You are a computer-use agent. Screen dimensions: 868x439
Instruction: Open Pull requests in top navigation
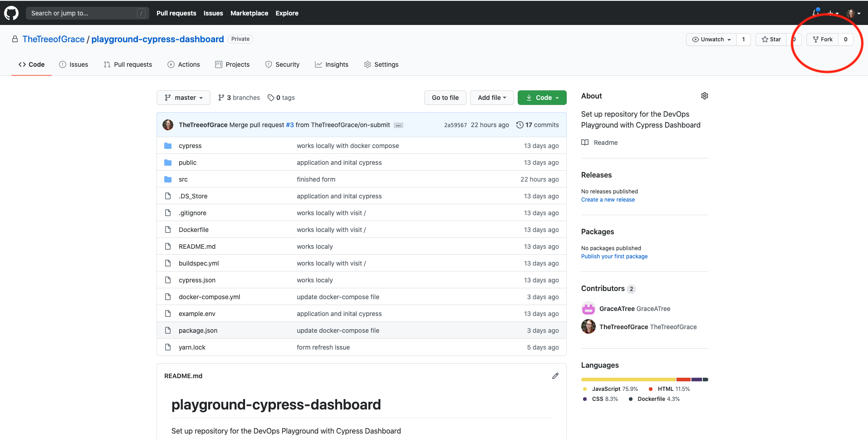pos(177,13)
